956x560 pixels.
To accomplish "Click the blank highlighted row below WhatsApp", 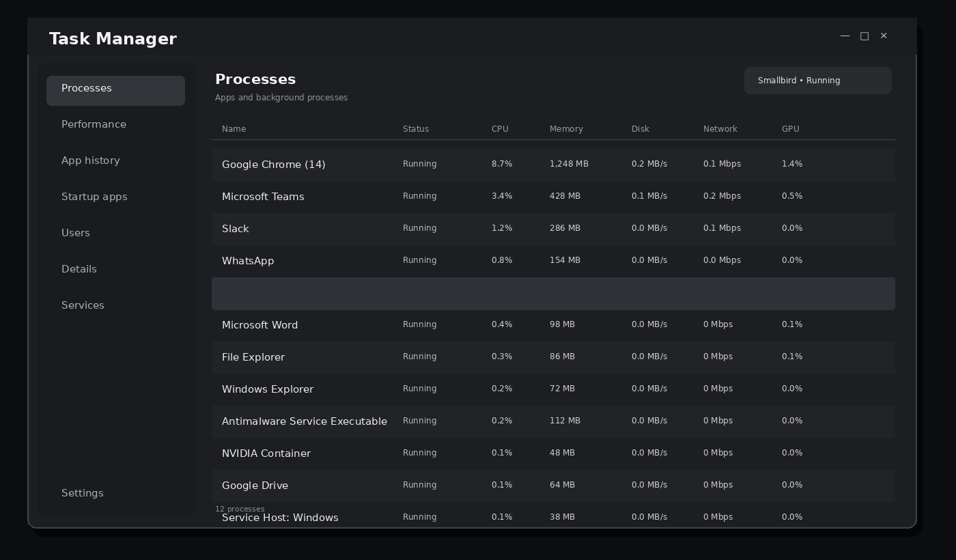I will (553, 294).
